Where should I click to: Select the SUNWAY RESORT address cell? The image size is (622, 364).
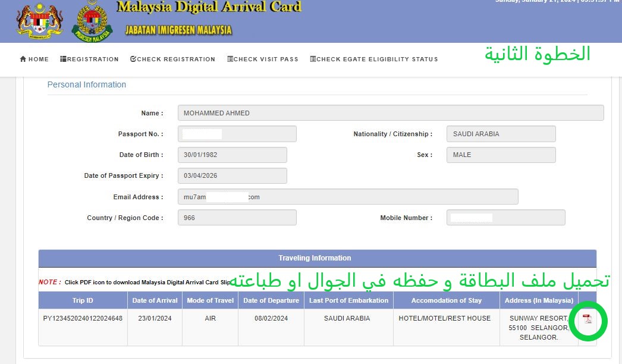click(539, 328)
